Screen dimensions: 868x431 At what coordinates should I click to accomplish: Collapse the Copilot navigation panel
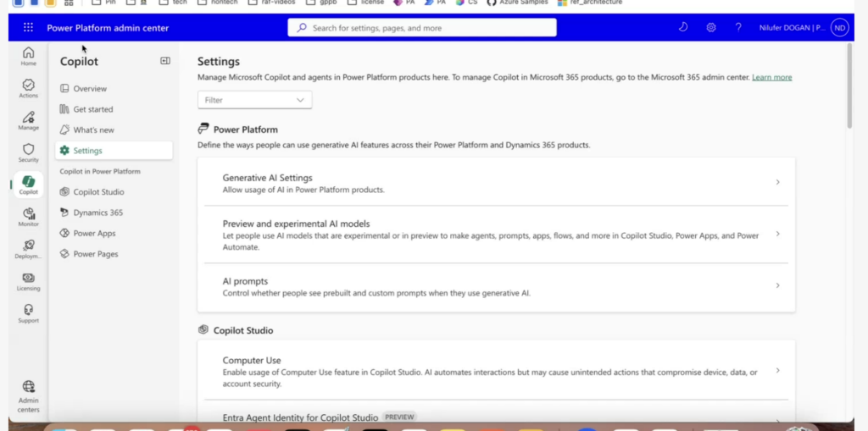[x=165, y=61]
